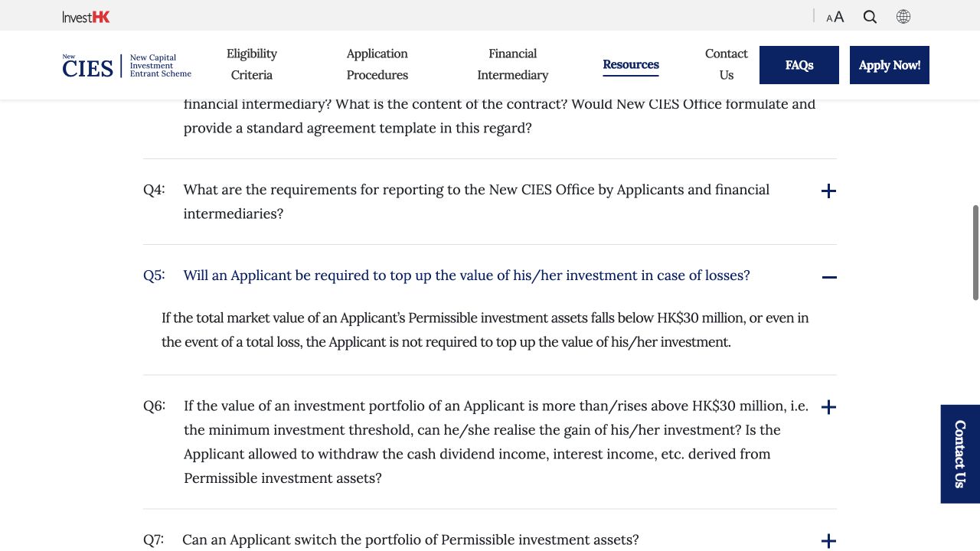Viewport: 980px width, 551px height.
Task: Select Q7 switch portfolio question text
Action: point(410,540)
